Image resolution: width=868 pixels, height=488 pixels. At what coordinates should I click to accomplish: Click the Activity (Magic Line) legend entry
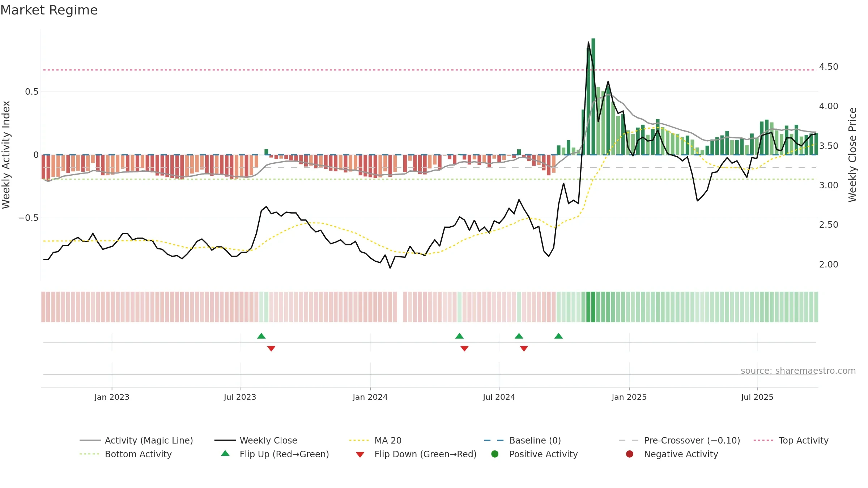pyautogui.click(x=136, y=440)
